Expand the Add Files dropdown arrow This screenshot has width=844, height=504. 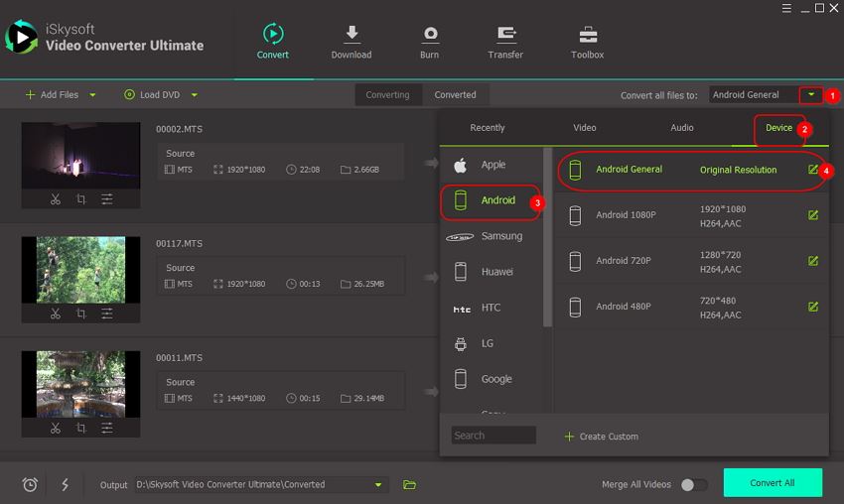click(x=92, y=95)
